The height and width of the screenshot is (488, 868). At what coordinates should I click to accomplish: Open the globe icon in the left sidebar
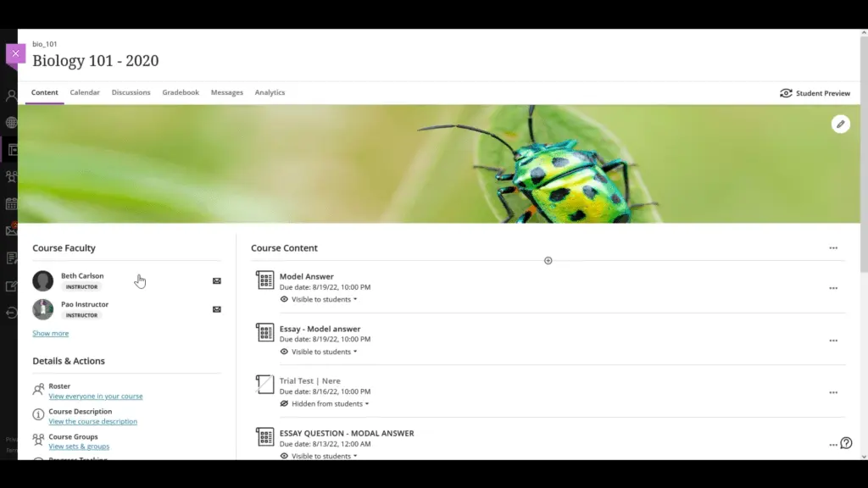click(x=11, y=122)
